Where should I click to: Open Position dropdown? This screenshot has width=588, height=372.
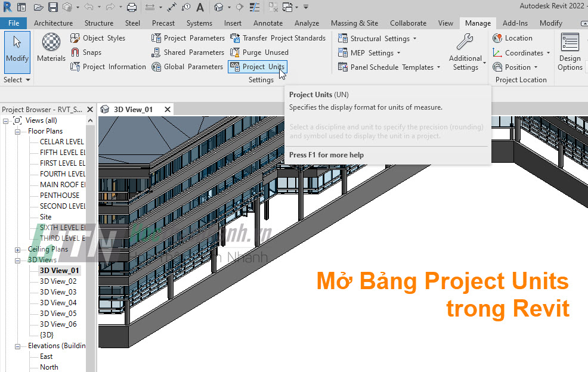click(x=515, y=67)
